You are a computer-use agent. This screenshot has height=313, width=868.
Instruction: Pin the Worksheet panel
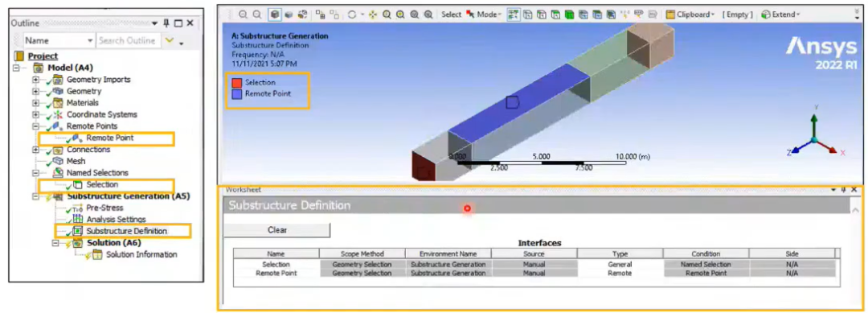(843, 189)
